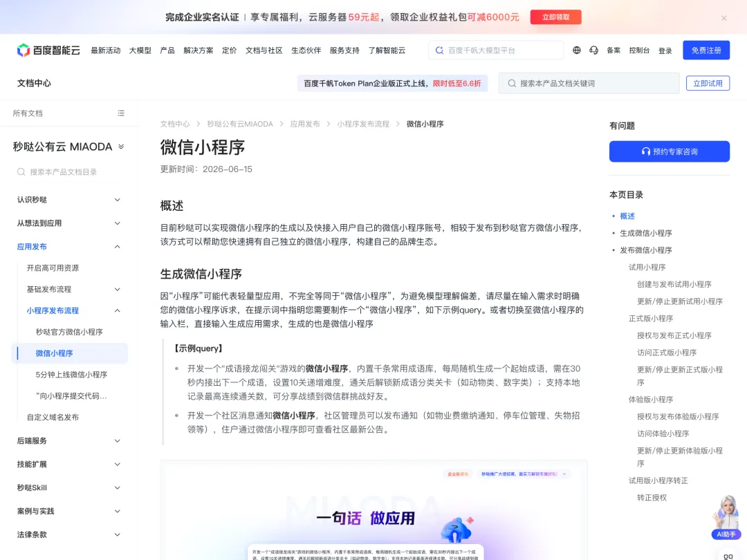This screenshot has height=560, width=747.
Task: Click the 免费注册 button
Action: click(706, 50)
